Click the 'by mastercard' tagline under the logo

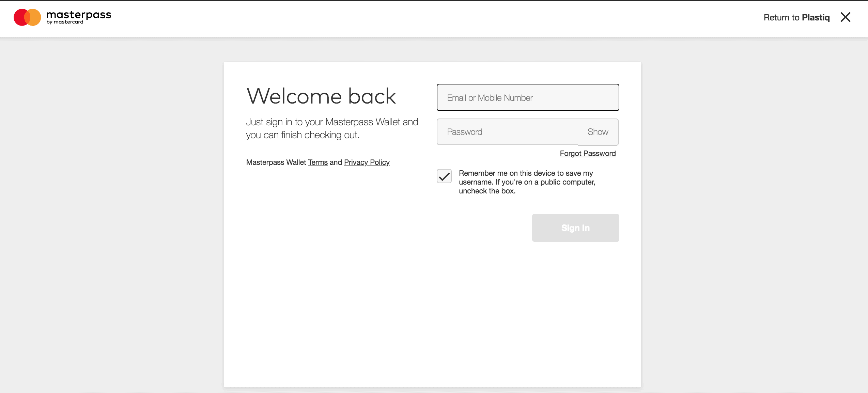click(65, 22)
